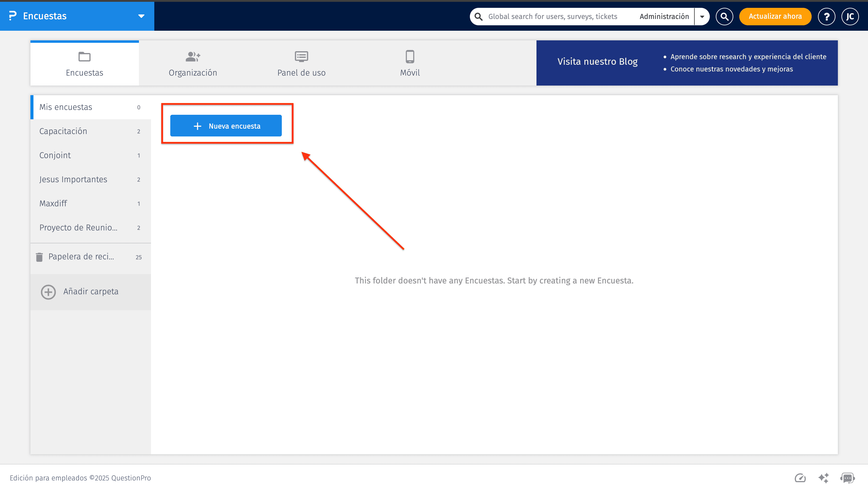Open the Papelera de reciclaje trash icon

pos(39,257)
